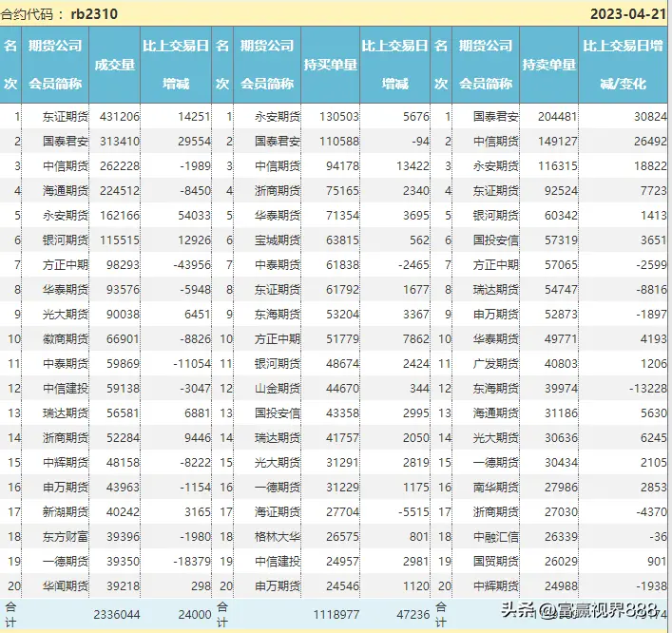Image resolution: width=672 pixels, height=633 pixels.
Task: Select the short change value -36
Action: 658,537
